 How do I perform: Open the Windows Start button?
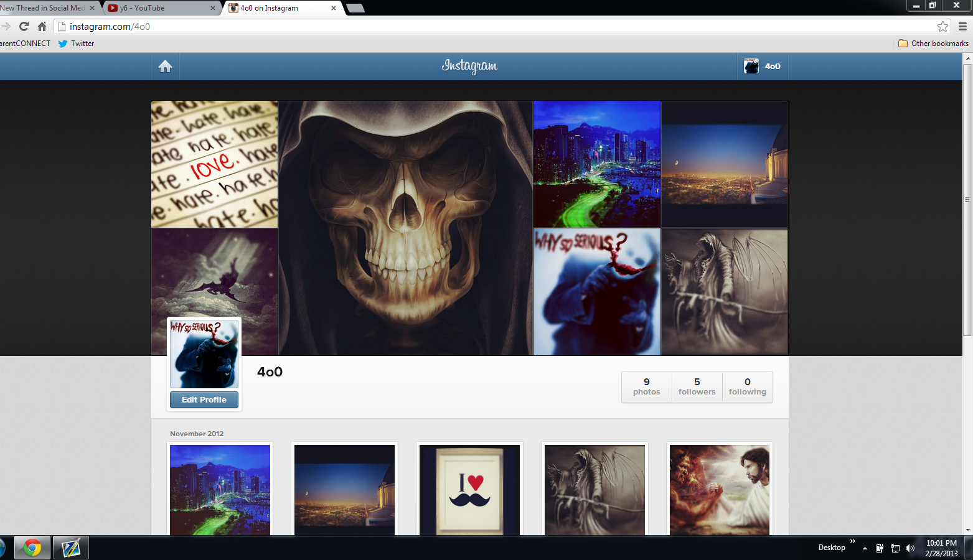coord(2,548)
